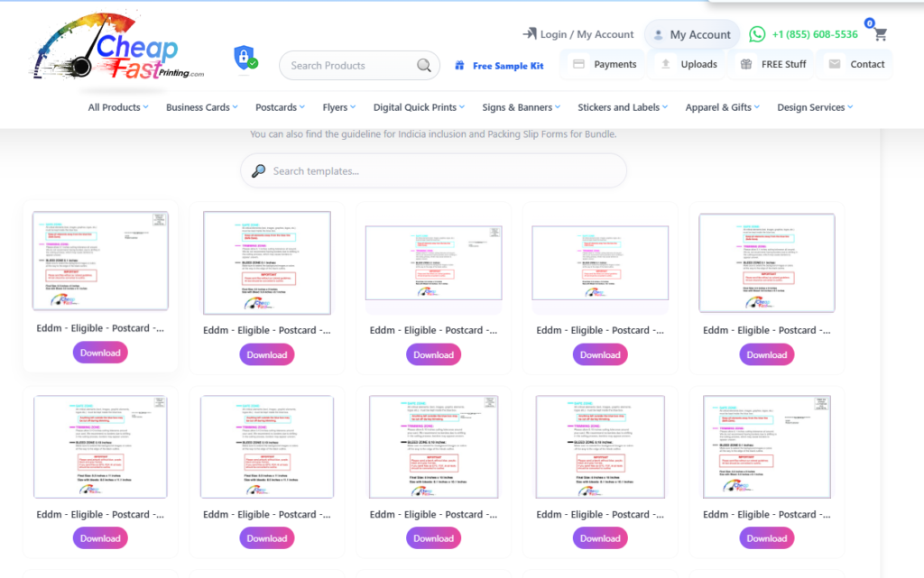Open the Signs & Banners dropdown

point(521,107)
